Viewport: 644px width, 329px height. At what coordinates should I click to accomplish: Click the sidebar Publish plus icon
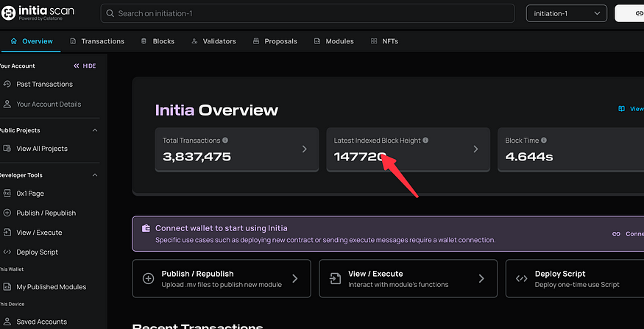click(7, 213)
